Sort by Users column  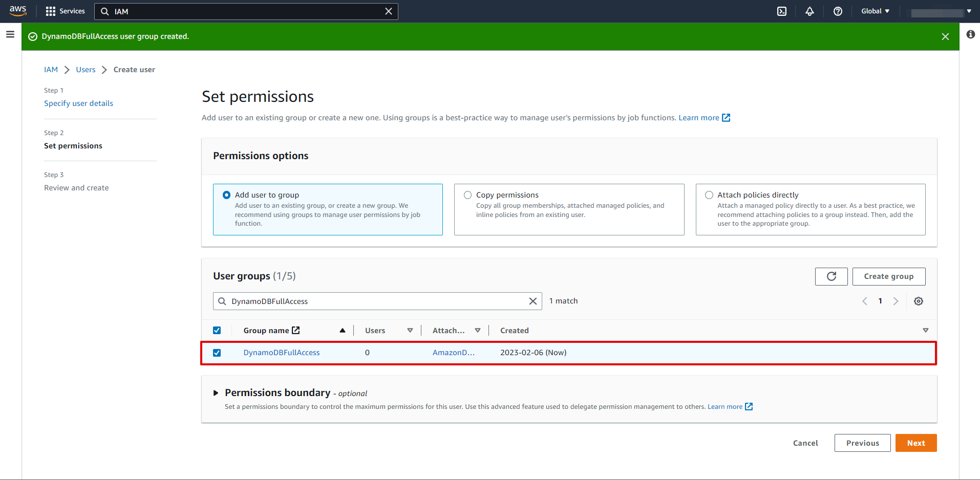[410, 330]
